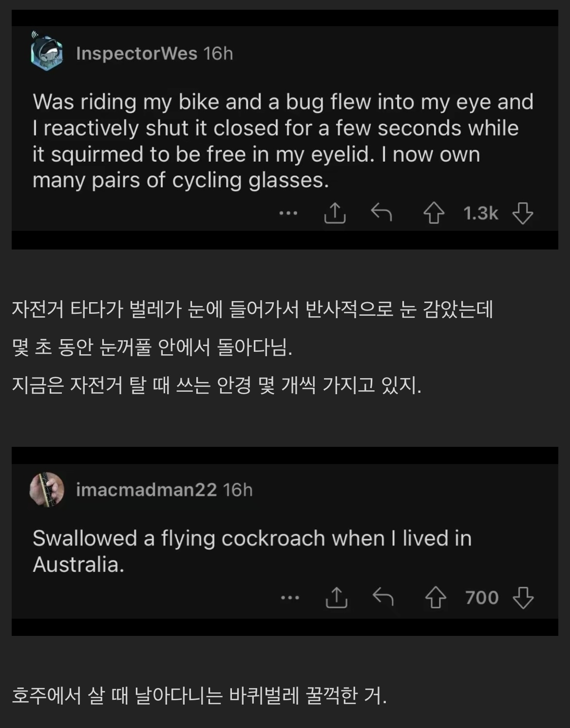Downvote InspectorWes's bike bug comment
570x728 pixels.
point(523,213)
